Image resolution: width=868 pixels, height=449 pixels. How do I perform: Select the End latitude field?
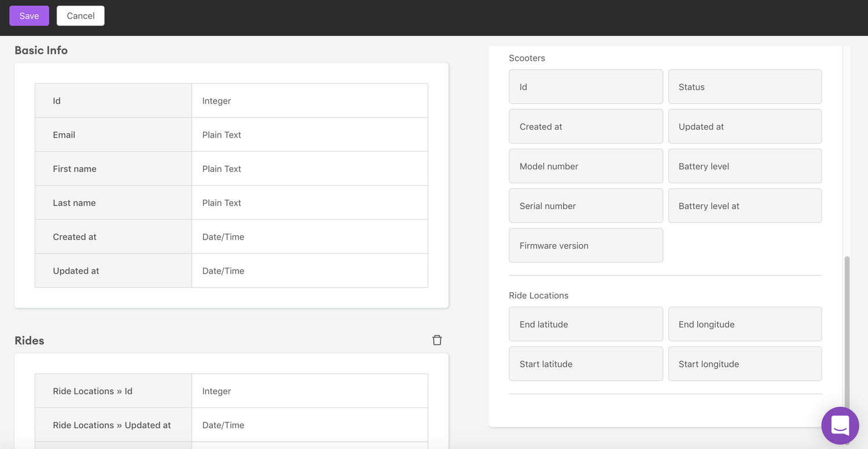pyautogui.click(x=586, y=324)
